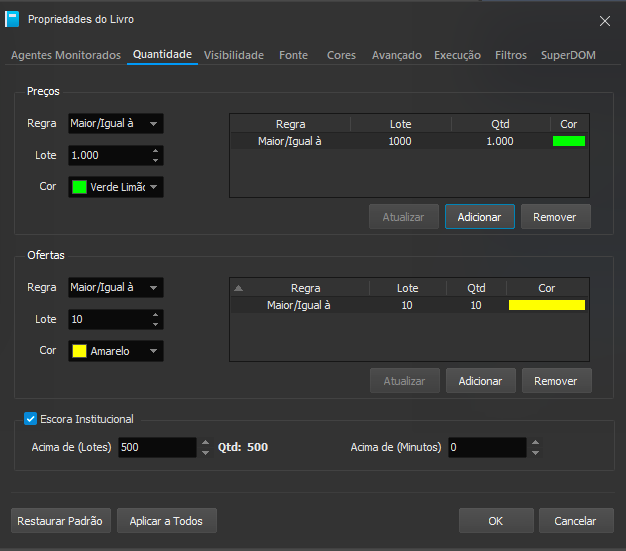Increase Acima de (Lotes) with up arrow
This screenshot has height=551, width=626.
[x=205, y=442]
